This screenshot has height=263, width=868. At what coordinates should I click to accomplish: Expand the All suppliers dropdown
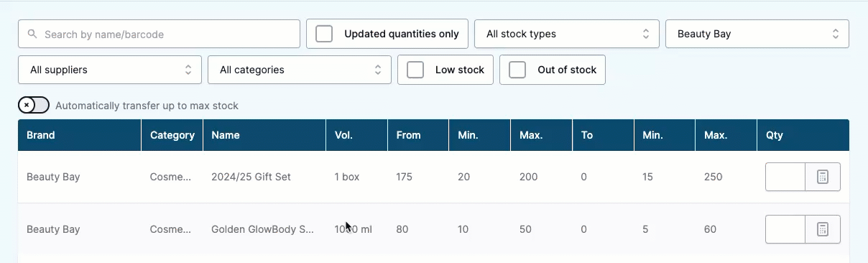tap(110, 70)
